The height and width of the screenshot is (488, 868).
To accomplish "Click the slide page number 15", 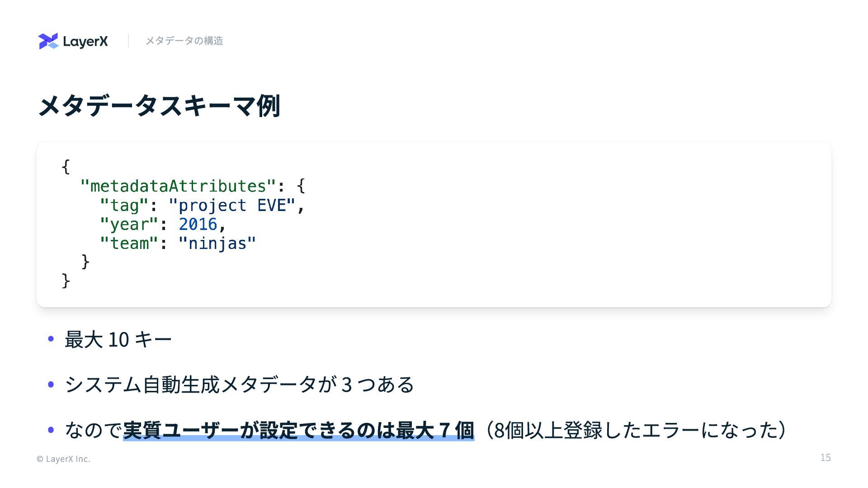I will point(825,458).
